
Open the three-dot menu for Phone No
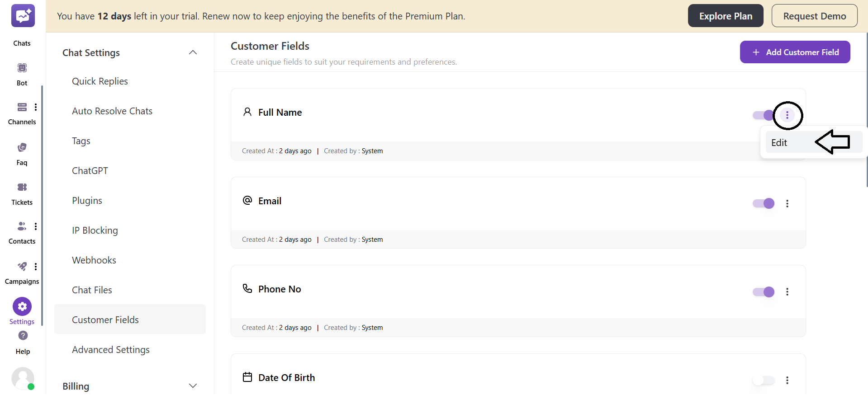click(x=787, y=292)
